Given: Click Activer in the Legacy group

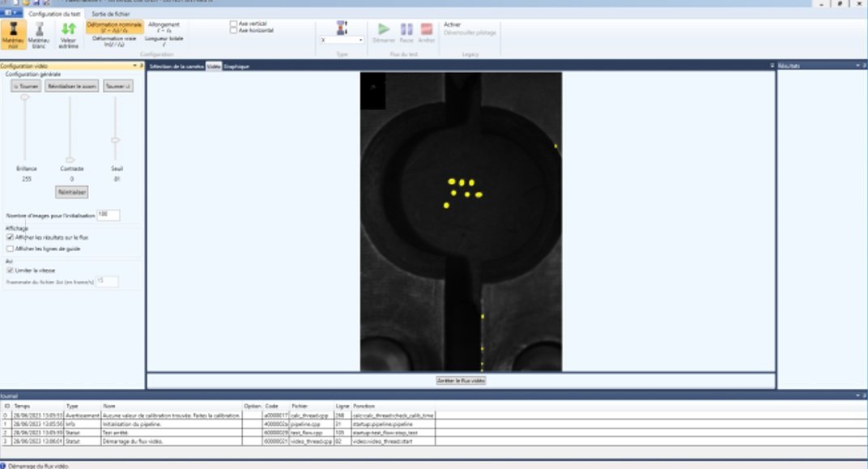Looking at the screenshot, I should point(452,25).
